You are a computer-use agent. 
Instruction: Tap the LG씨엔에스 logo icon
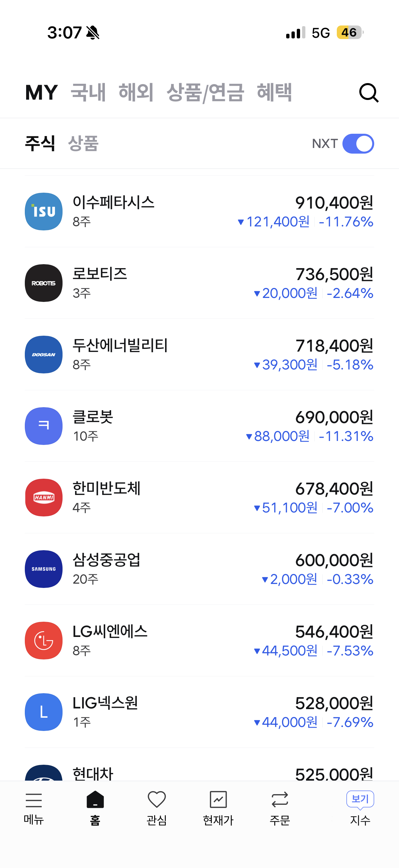(x=44, y=640)
